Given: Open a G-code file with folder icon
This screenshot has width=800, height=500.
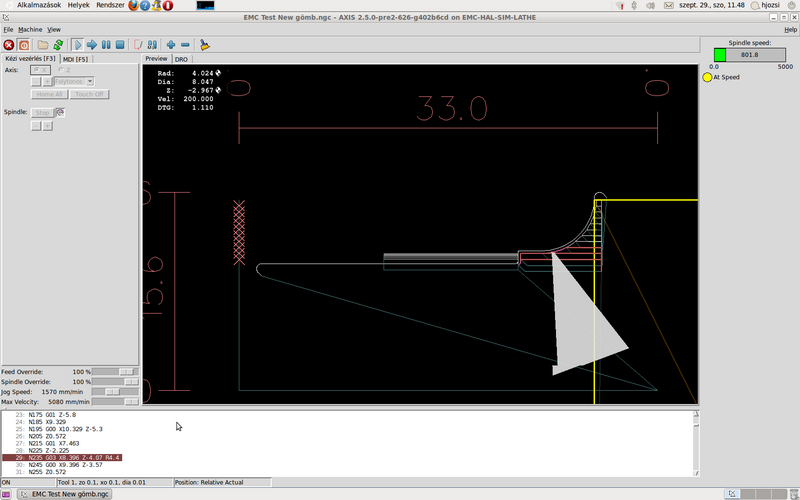Looking at the screenshot, I should click(x=43, y=45).
